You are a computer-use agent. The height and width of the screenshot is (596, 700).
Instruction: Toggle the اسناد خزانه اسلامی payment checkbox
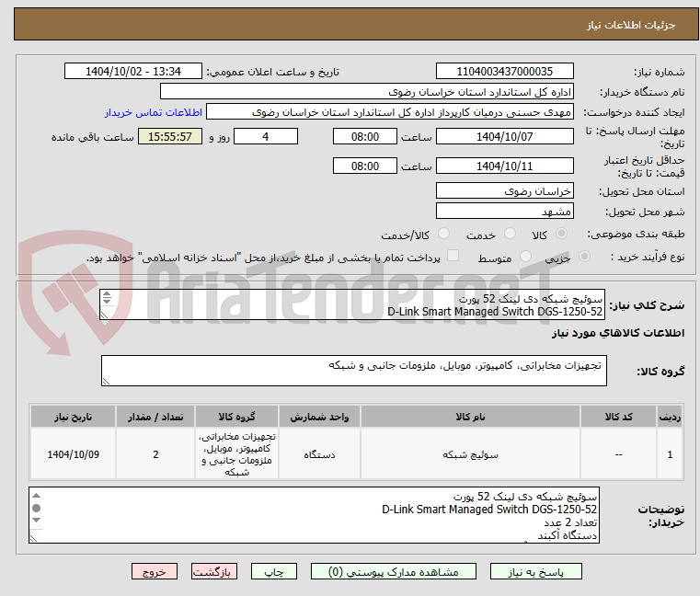(453, 256)
